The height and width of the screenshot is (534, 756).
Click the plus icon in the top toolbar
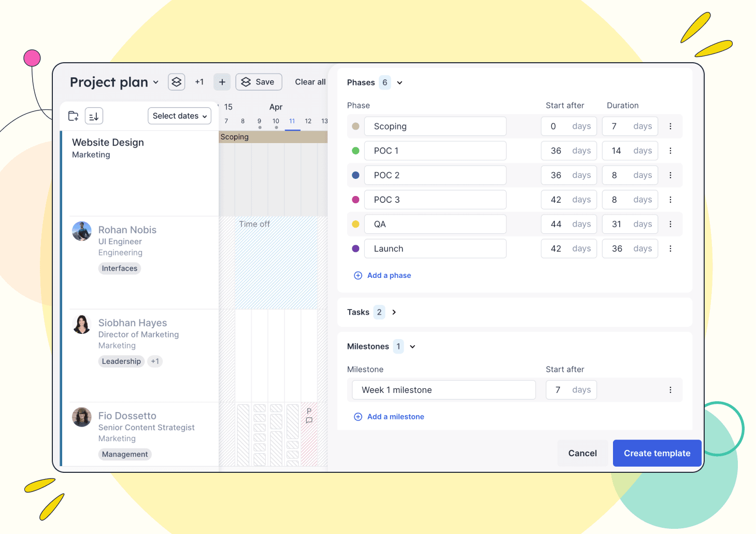pos(222,82)
